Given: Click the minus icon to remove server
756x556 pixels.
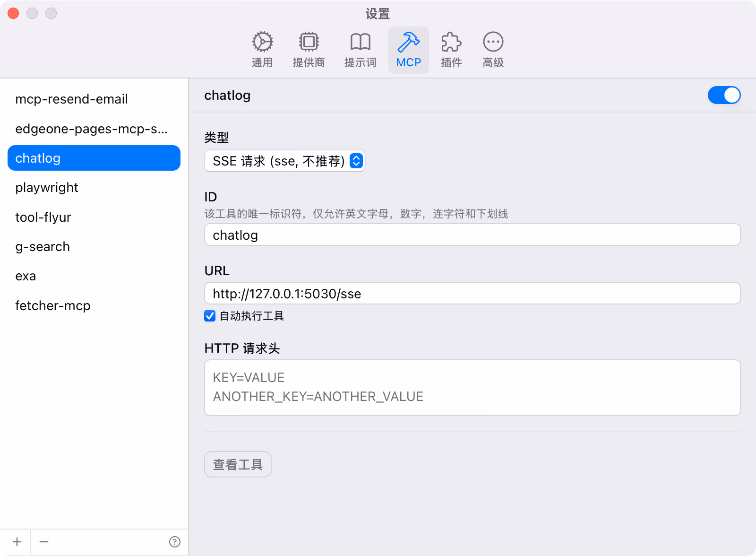Looking at the screenshot, I should point(44,542).
